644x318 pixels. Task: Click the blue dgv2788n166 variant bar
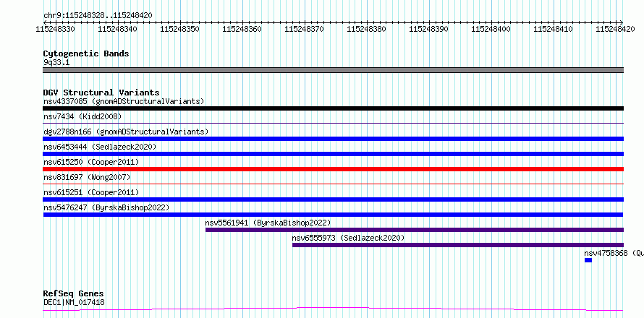[x=333, y=139]
